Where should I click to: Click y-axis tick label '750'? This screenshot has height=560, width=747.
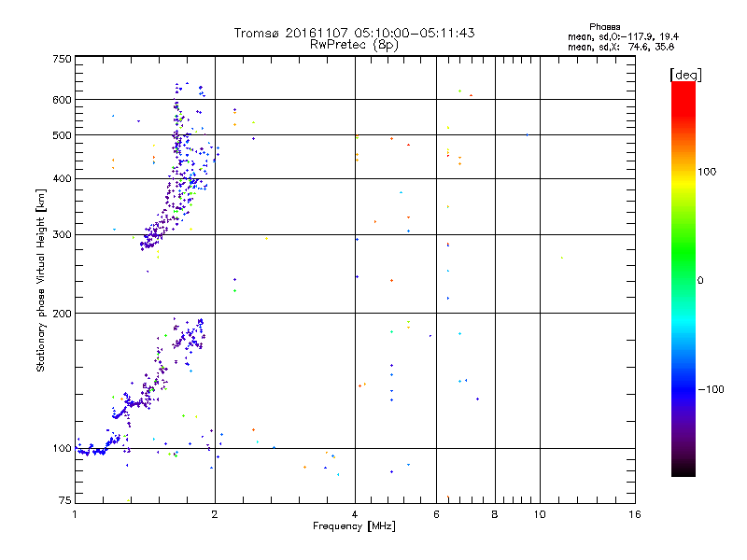[x=62, y=59]
